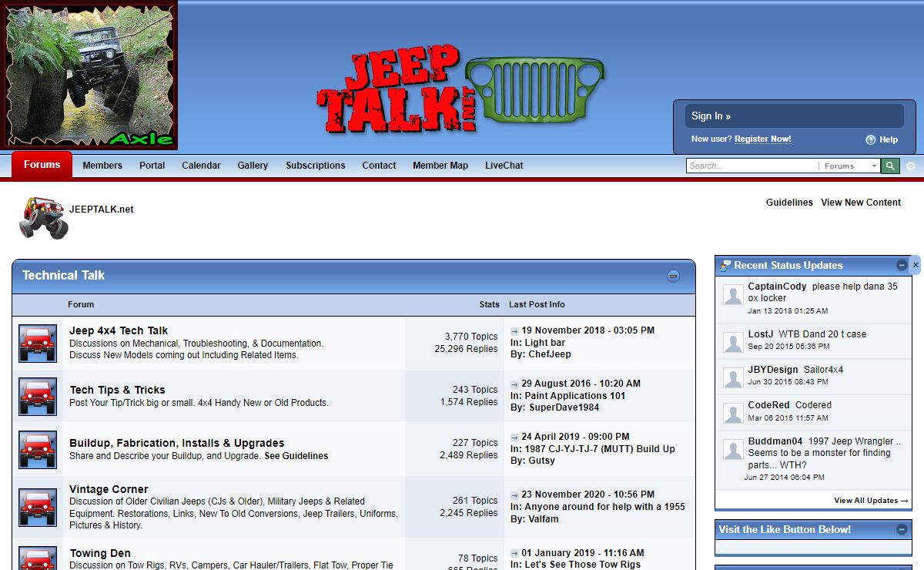
Task: Click CodeRed's avatar image
Action: coord(733,413)
